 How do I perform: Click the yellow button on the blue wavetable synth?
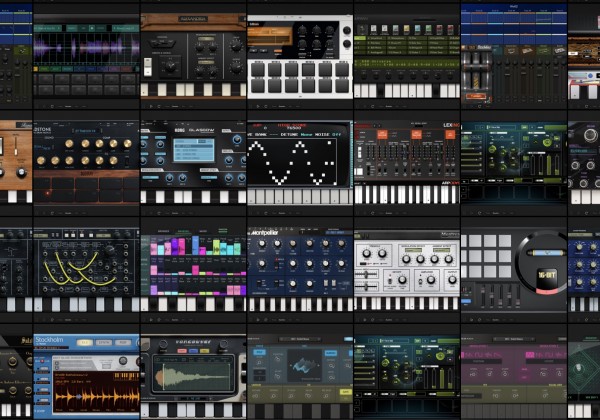click(x=345, y=392)
